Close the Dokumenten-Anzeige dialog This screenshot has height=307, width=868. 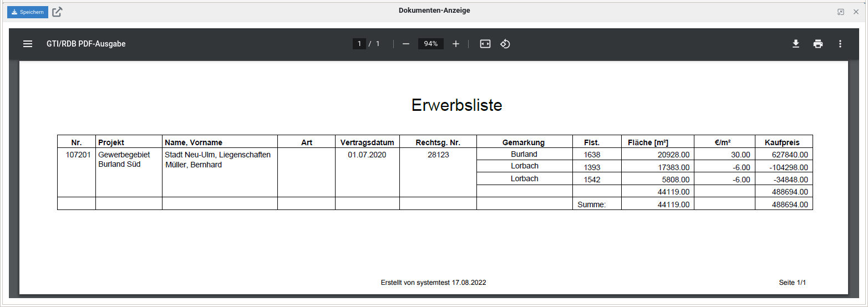pos(856,12)
